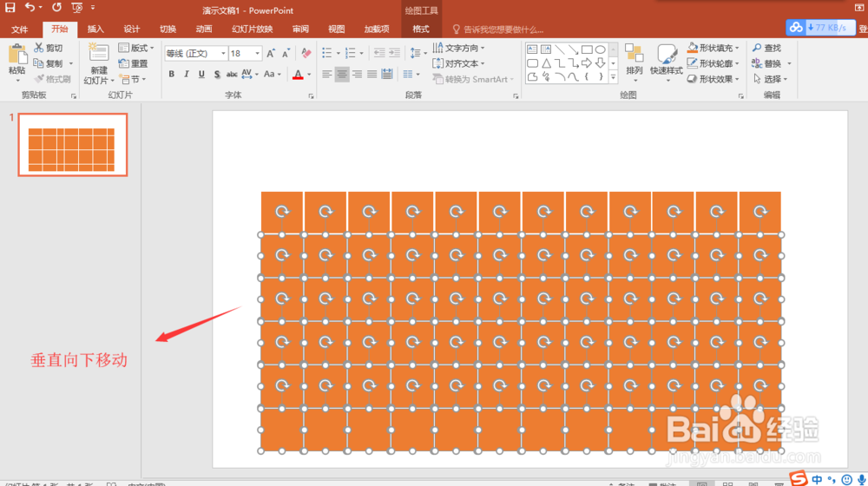
Task: Select slide 1 thumbnail
Action: (73, 145)
